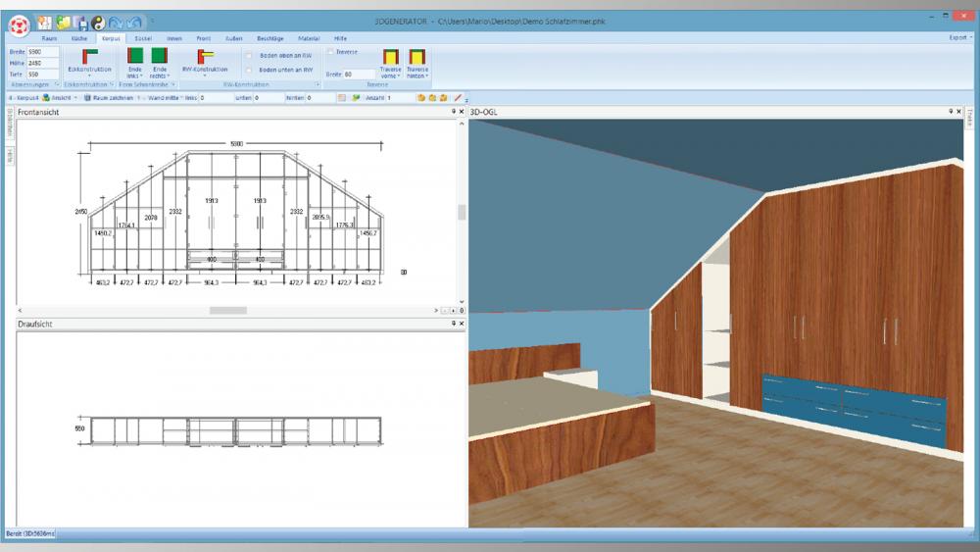
Task: Click the Eckkonstruktion icon in the ribbon
Action: [89, 57]
